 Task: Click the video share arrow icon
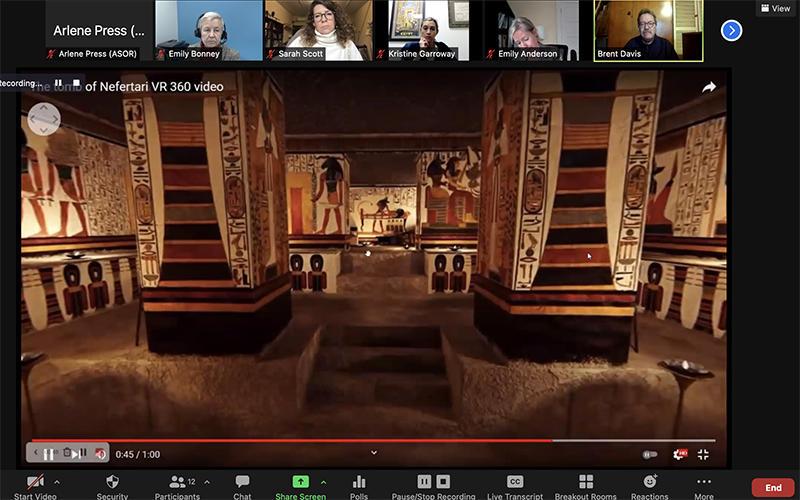tap(709, 88)
